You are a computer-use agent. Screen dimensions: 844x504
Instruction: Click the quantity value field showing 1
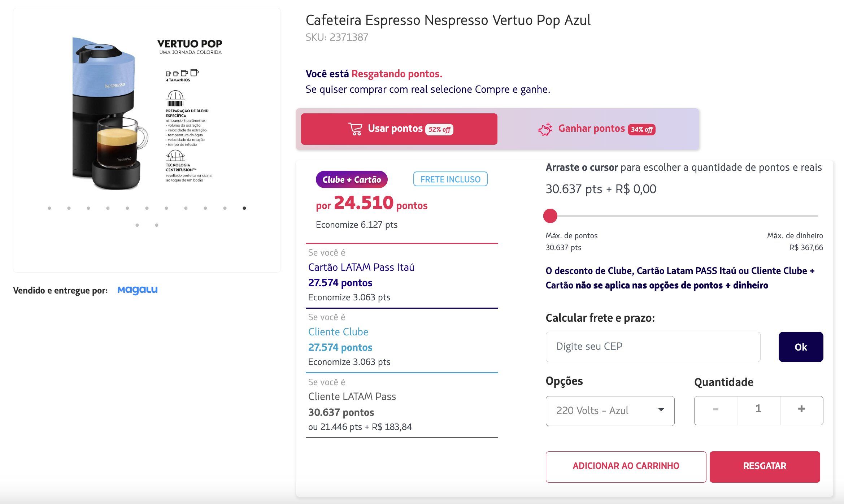[x=758, y=410]
